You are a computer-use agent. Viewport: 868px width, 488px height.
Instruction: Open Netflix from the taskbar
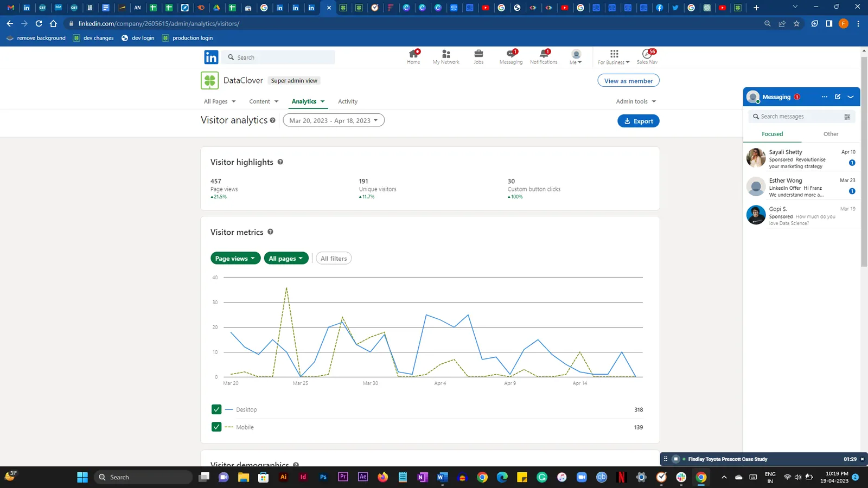[622, 477]
